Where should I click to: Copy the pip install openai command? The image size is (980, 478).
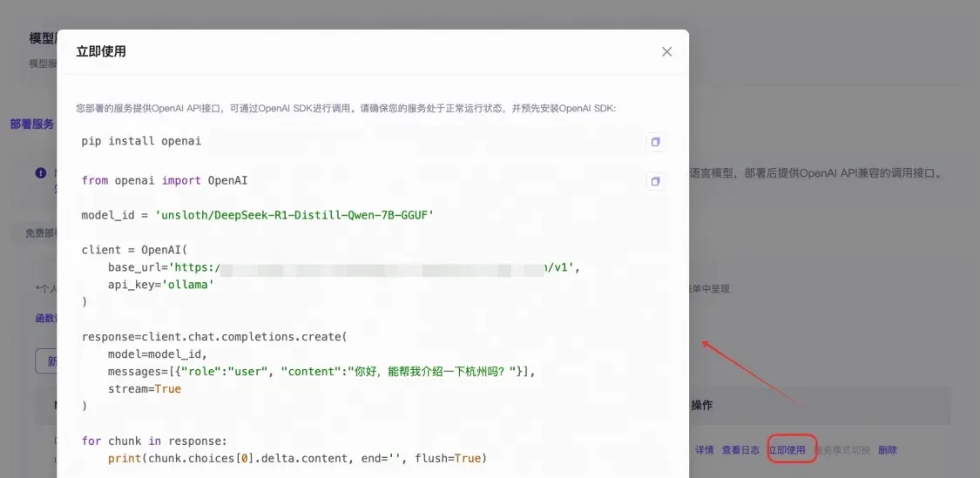click(655, 142)
